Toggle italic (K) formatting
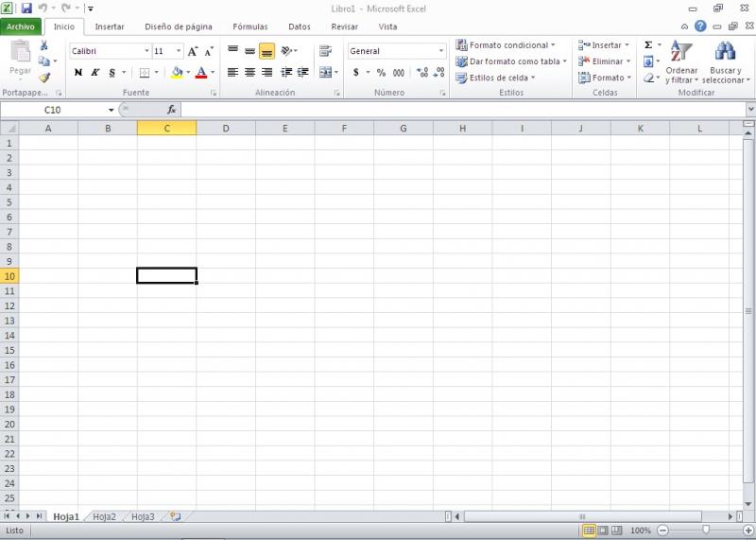 tap(94, 73)
